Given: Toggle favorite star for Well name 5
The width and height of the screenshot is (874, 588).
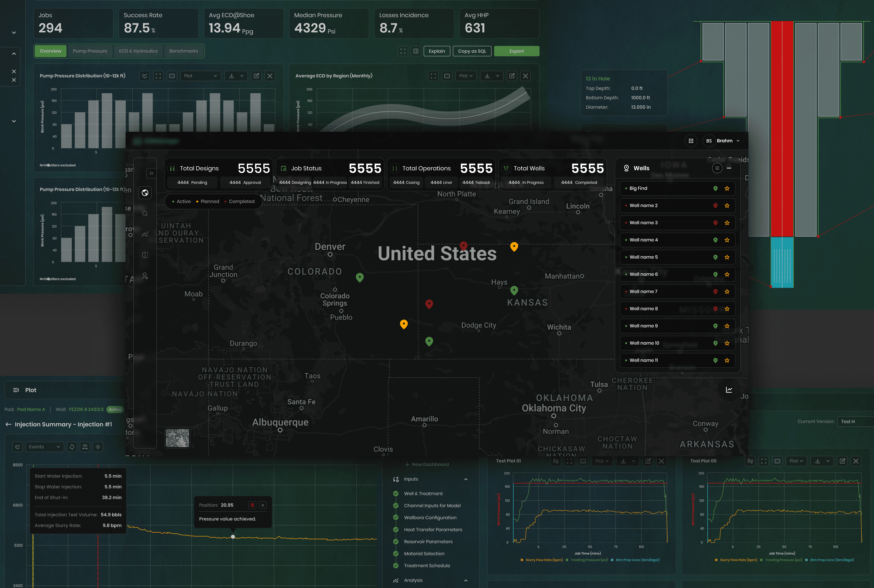Looking at the screenshot, I should [x=727, y=257].
